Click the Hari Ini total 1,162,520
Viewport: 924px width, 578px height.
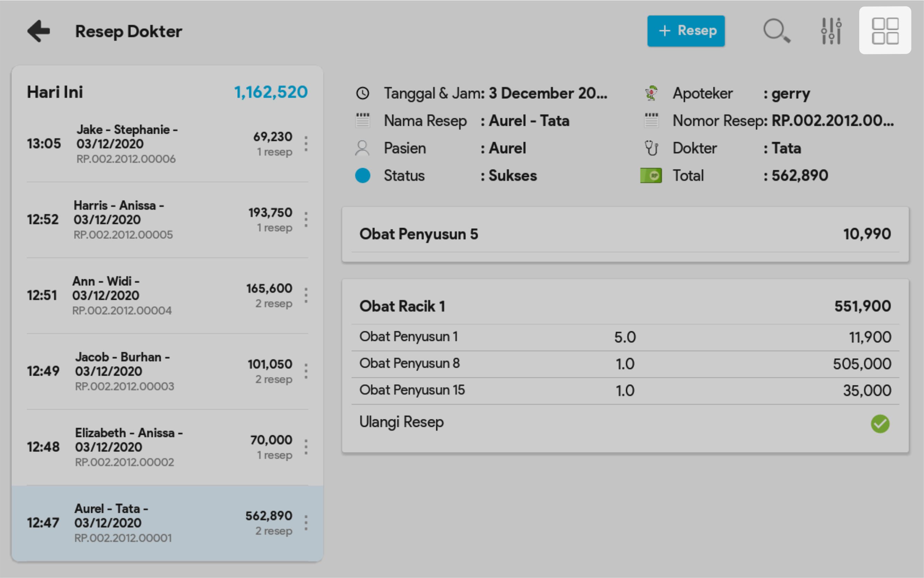271,92
